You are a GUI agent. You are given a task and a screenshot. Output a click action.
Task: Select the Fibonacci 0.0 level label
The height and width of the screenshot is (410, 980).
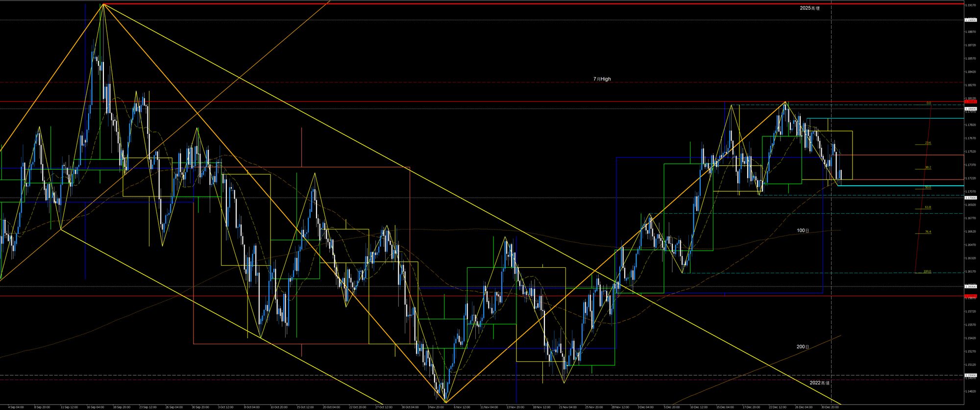click(929, 102)
